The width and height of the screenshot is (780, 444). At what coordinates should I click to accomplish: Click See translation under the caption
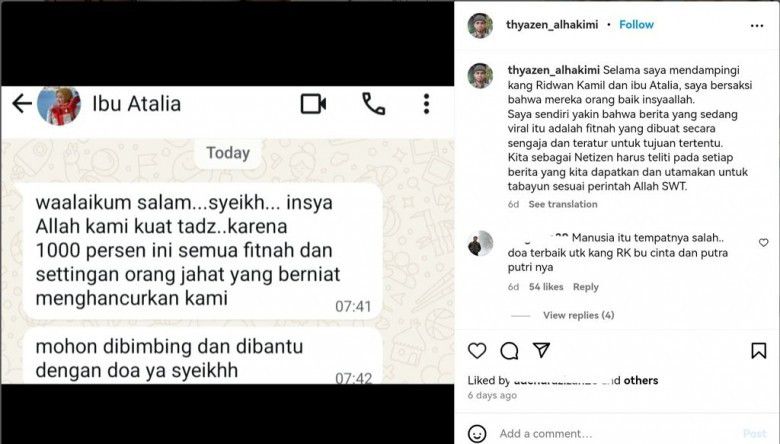click(x=563, y=204)
